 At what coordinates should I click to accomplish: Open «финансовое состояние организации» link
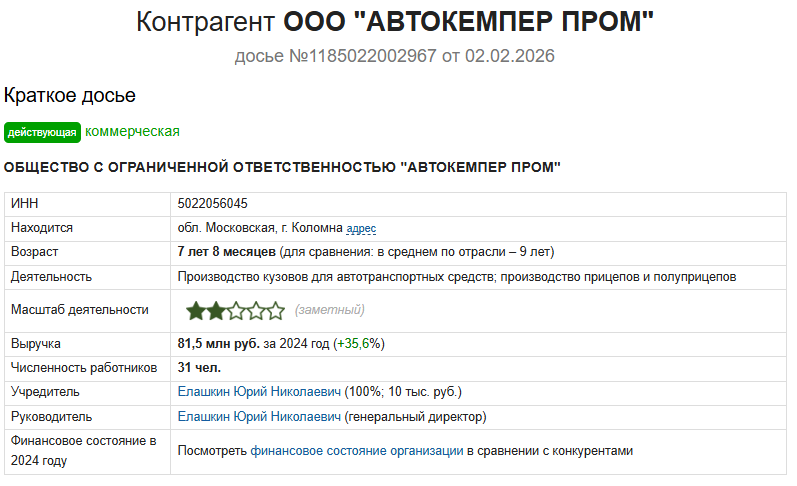356,451
